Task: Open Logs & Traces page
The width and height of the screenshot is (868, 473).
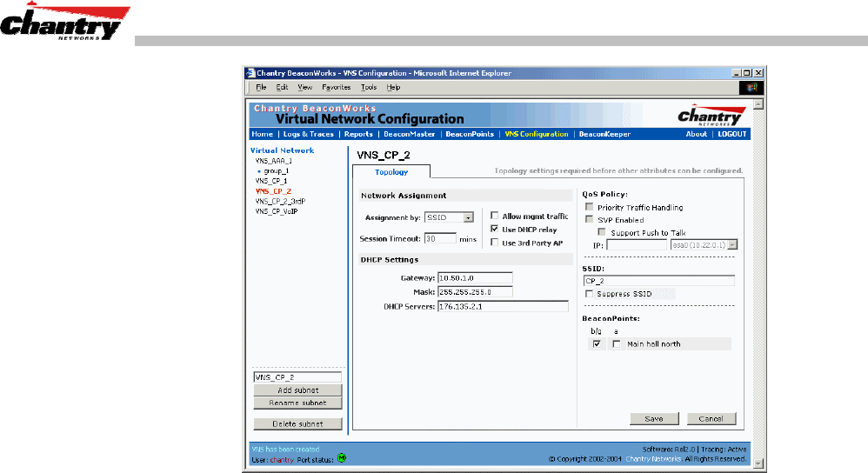Action: 309,134
